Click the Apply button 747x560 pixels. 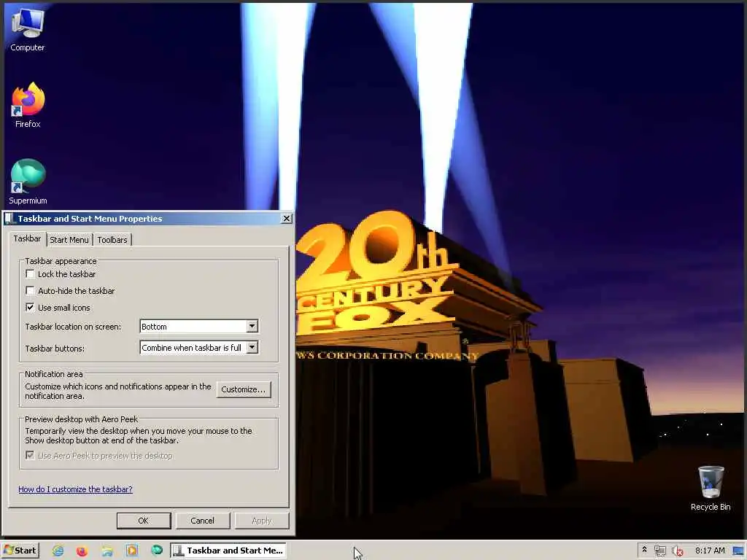(x=262, y=521)
